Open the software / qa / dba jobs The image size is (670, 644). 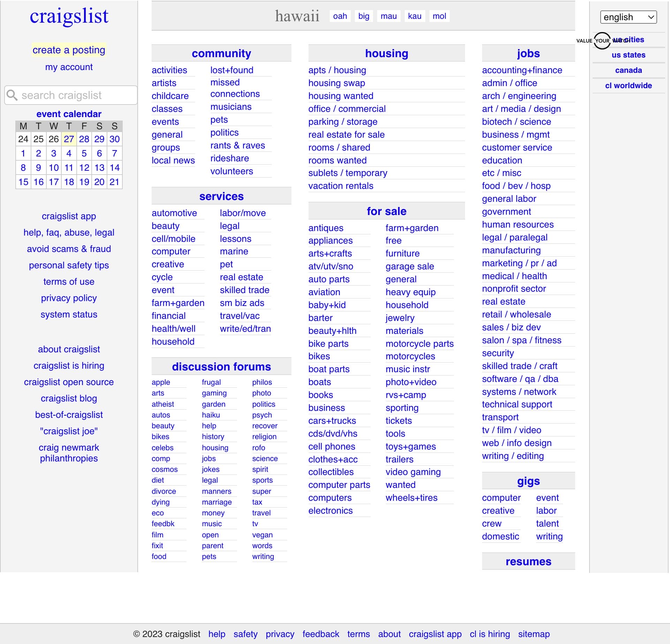pos(520,379)
